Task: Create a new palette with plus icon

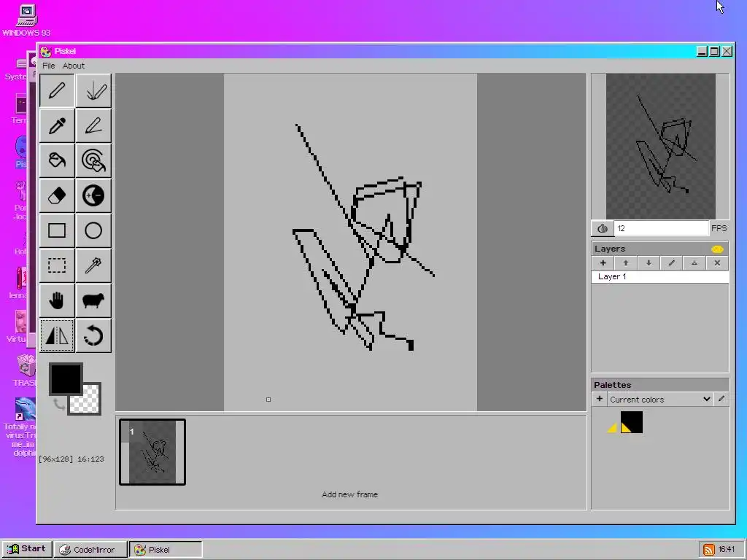Action: click(600, 399)
